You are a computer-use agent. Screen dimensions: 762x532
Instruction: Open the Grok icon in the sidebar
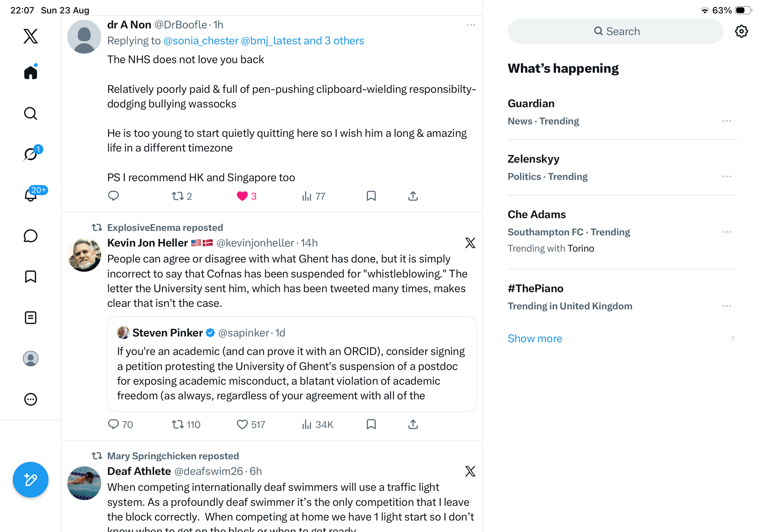(31, 154)
